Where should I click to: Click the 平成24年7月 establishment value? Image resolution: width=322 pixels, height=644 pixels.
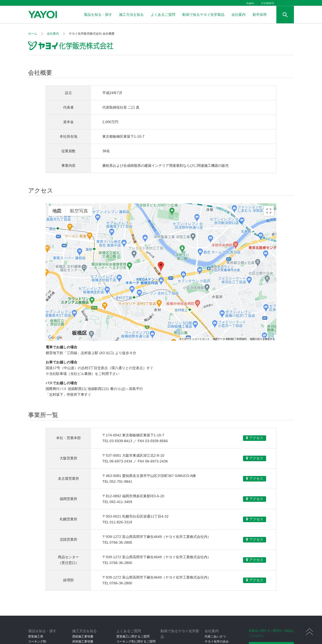[112, 93]
